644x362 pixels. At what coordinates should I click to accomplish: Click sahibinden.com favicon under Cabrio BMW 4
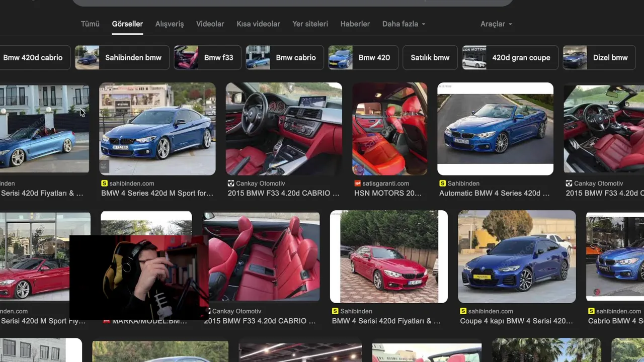coord(592,311)
